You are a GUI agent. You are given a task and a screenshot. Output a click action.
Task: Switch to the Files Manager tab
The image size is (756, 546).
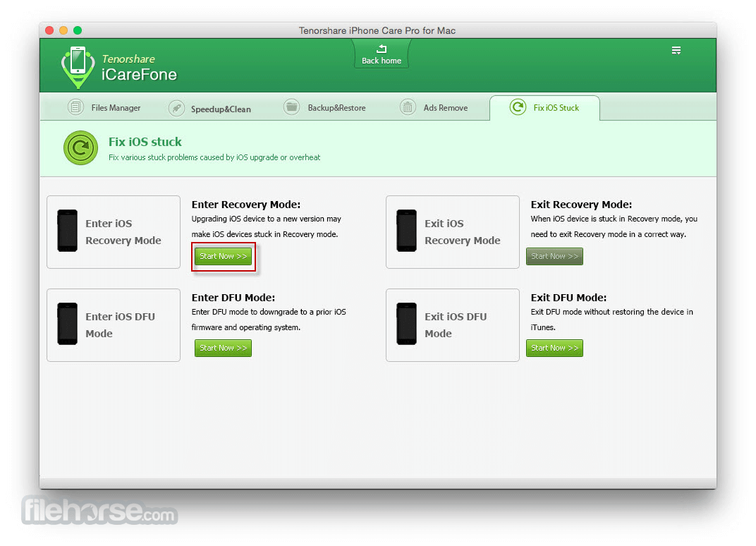coord(104,107)
